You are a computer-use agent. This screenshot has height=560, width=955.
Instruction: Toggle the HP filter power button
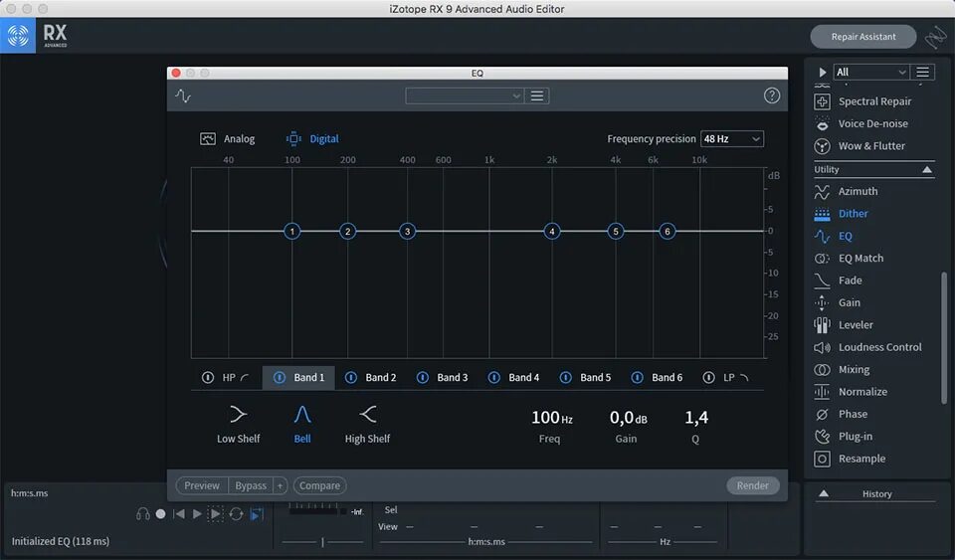208,377
